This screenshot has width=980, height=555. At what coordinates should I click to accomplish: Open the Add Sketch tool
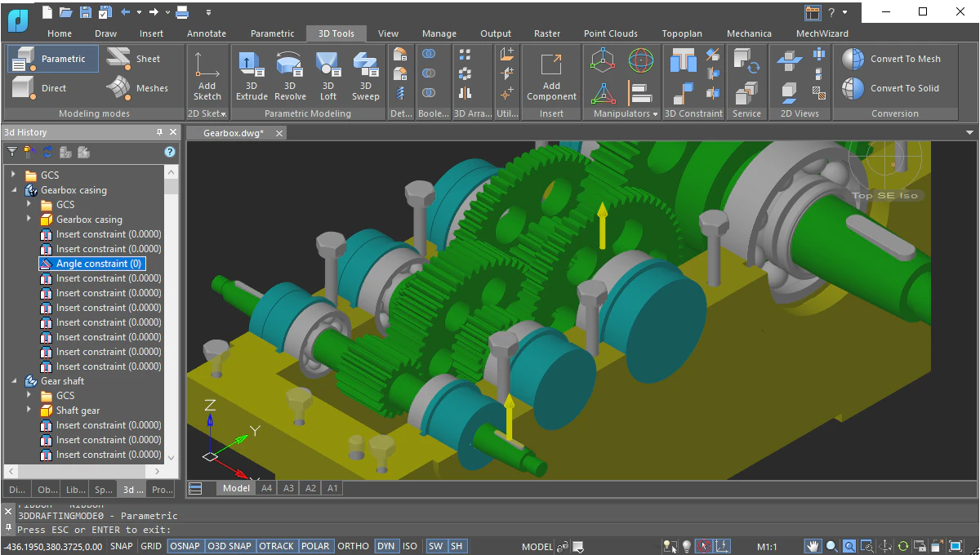(207, 73)
